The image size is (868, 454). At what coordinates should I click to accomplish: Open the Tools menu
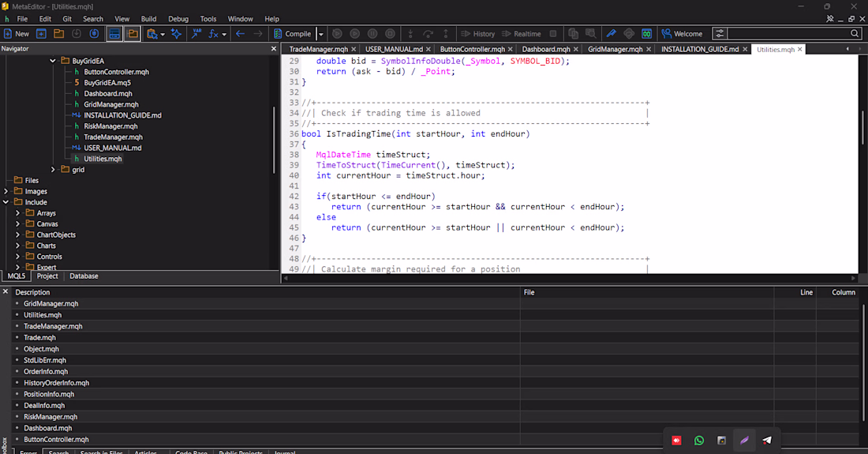point(208,19)
